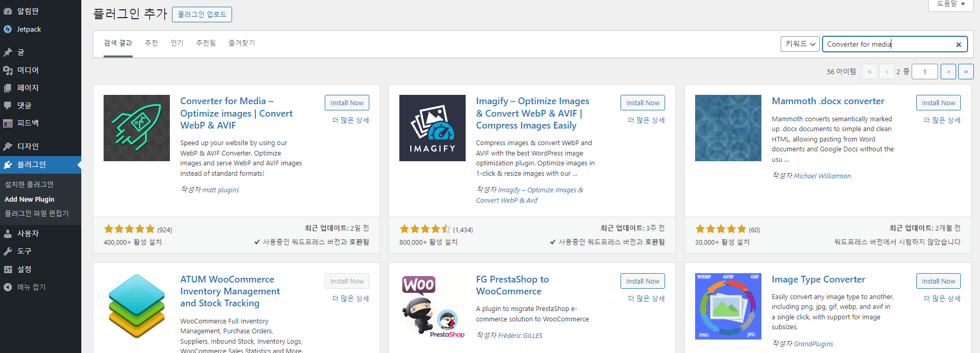The width and height of the screenshot is (980, 353).
Task: Click the Imagify plugin logo thumbnail
Action: 433,128
